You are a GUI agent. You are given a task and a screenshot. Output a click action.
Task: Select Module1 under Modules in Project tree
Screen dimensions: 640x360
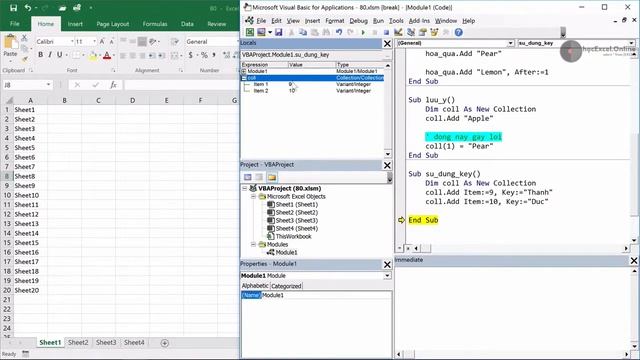click(x=287, y=252)
